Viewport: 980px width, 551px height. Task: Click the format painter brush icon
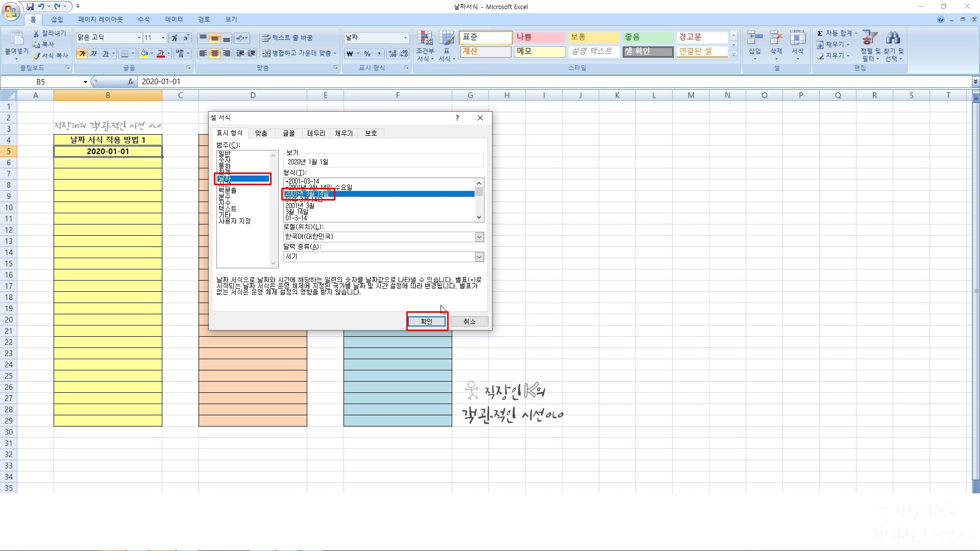(36, 56)
